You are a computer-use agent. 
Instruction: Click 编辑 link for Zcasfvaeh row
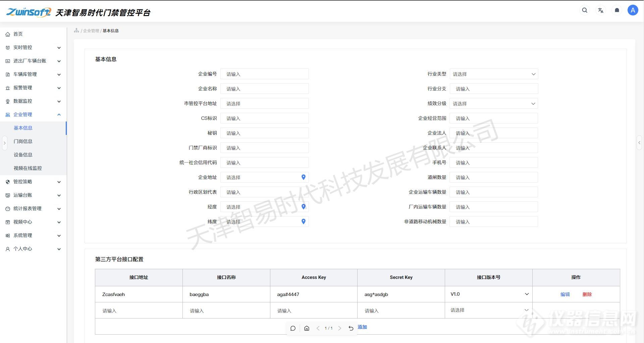565,294
